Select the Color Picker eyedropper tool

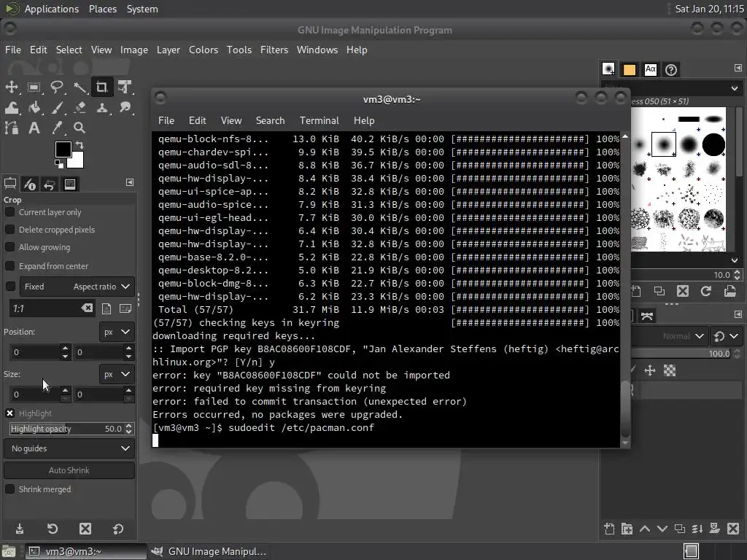tap(57, 128)
